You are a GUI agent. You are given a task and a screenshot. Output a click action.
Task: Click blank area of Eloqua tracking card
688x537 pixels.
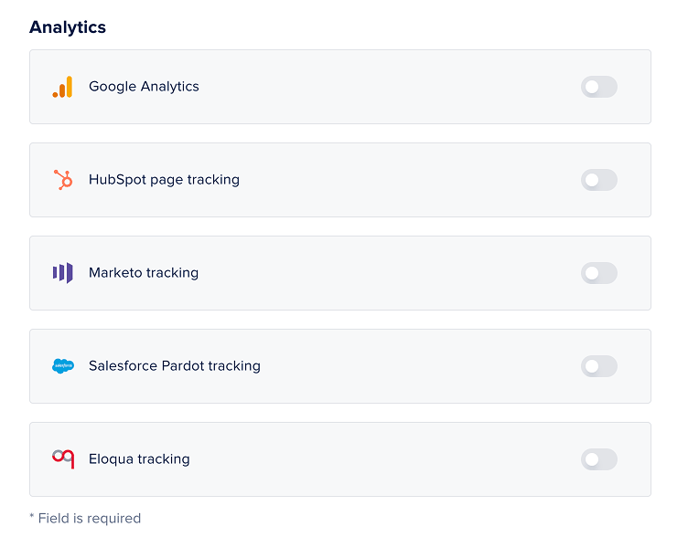tap(400, 459)
